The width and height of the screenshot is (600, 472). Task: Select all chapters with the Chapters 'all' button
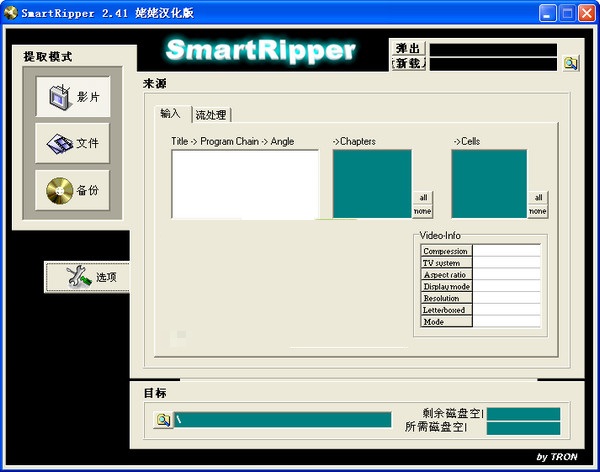[x=423, y=198]
